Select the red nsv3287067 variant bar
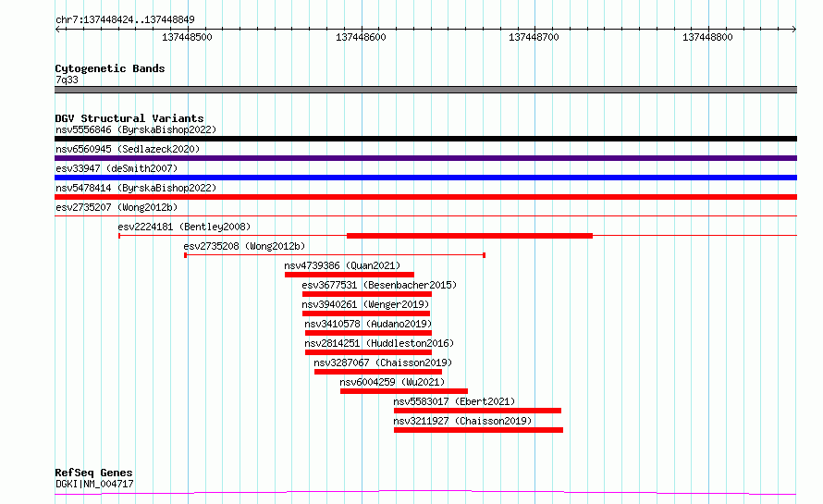Viewport: 823px width, 504px height. click(378, 372)
